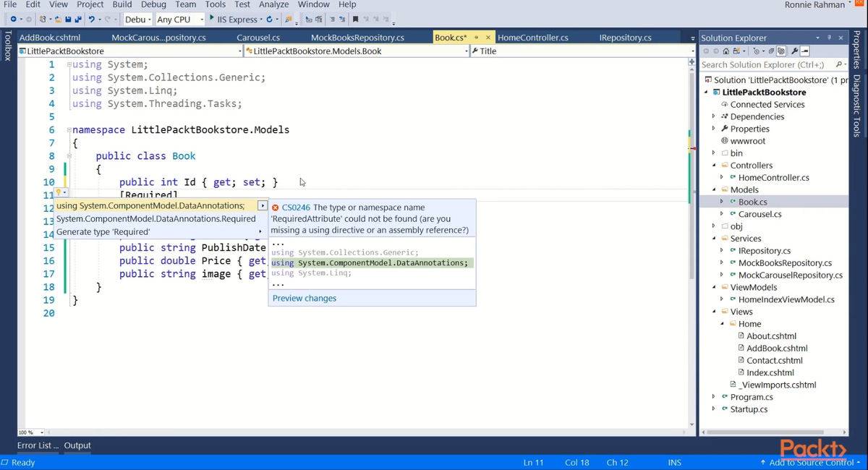Click the search magnifier icon in Solution Explorer
The width and height of the screenshot is (868, 470).
pos(838,64)
